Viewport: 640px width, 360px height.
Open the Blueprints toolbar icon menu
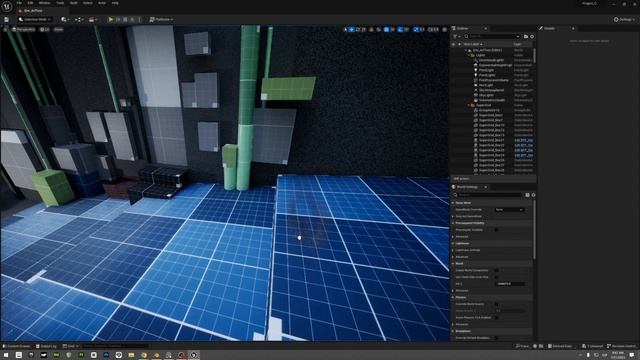coord(78,20)
